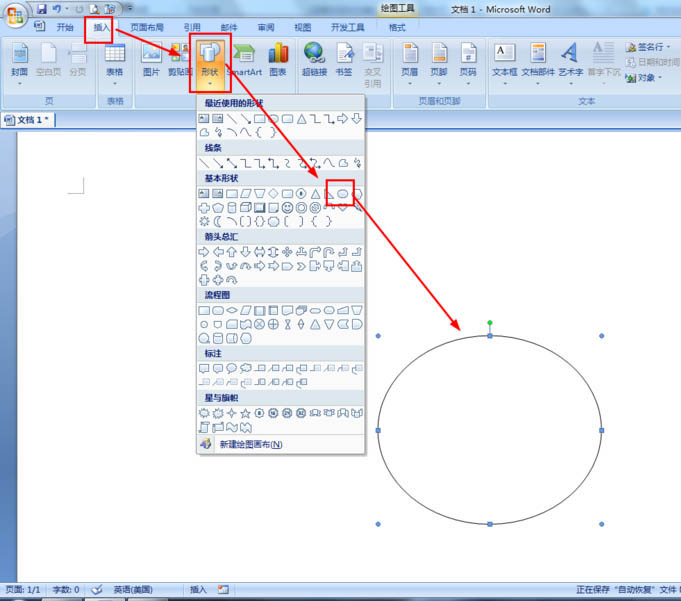Open the Text Box (文本框) dropdown

coord(505,63)
